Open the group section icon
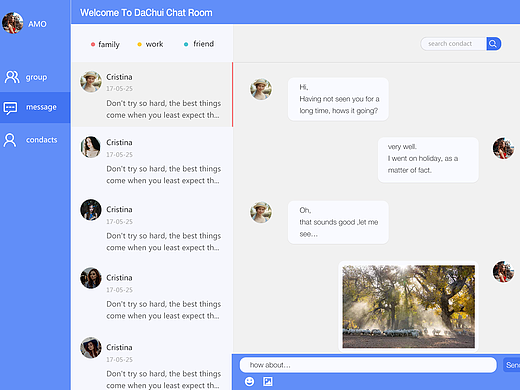 (12, 77)
